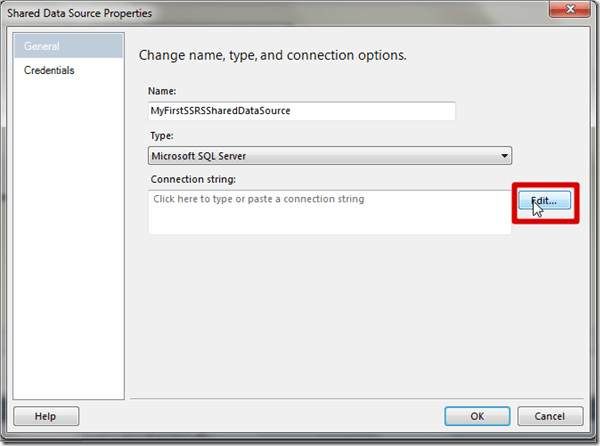Select the General page in left pane
The image size is (600, 446).
(42, 47)
